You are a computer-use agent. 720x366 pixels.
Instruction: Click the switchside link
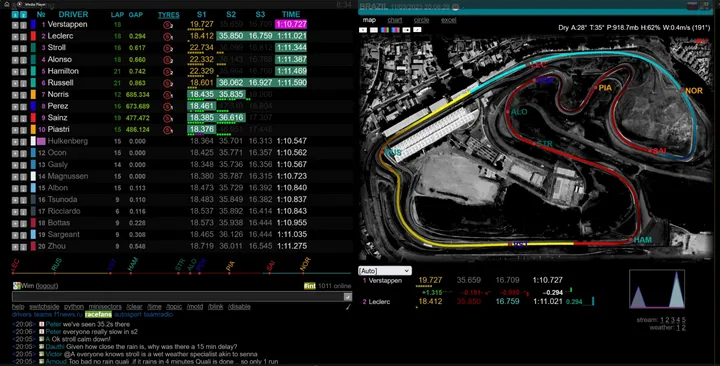pyautogui.click(x=44, y=307)
